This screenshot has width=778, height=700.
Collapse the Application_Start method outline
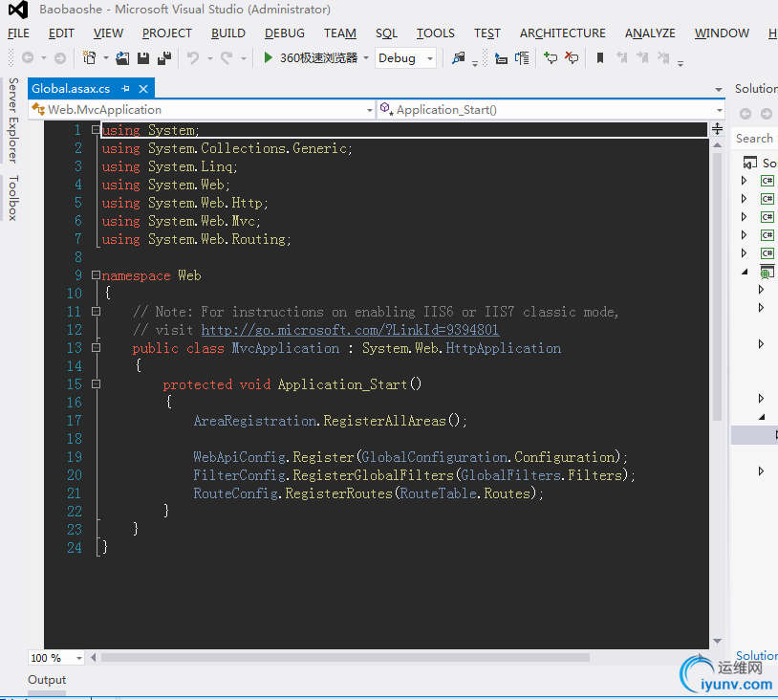[x=96, y=384]
